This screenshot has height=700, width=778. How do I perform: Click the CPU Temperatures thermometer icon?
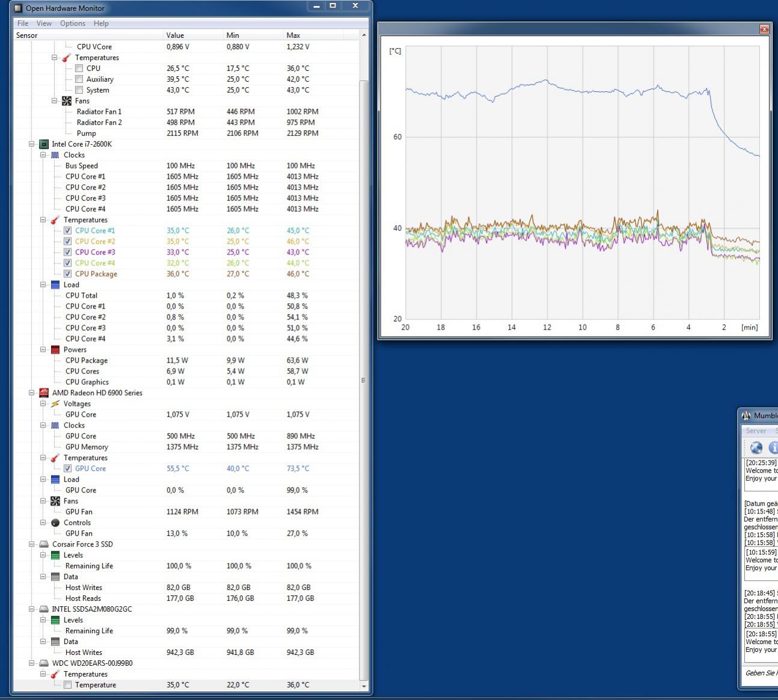[x=55, y=220]
